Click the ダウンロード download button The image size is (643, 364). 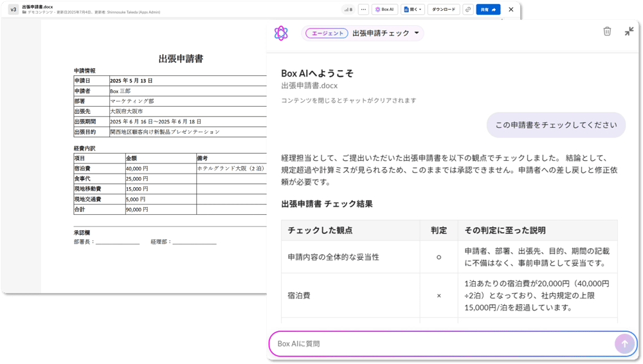[x=444, y=10]
